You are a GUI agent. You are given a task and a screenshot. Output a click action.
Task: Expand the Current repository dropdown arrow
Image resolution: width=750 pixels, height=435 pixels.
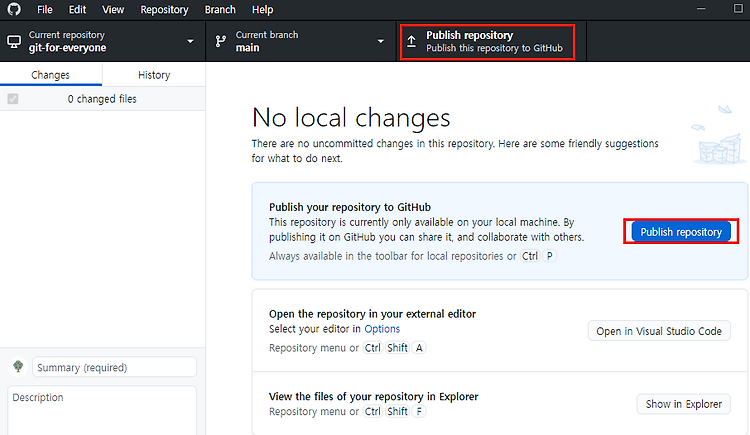[190, 41]
